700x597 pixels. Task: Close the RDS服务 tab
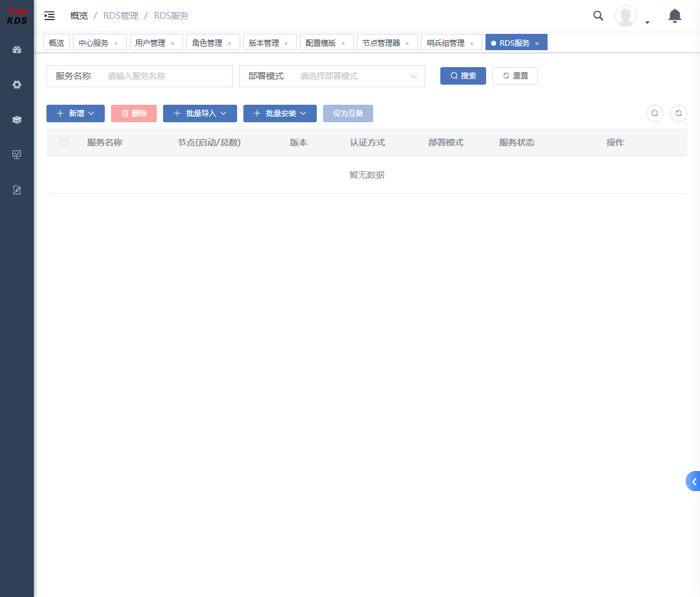(x=537, y=43)
